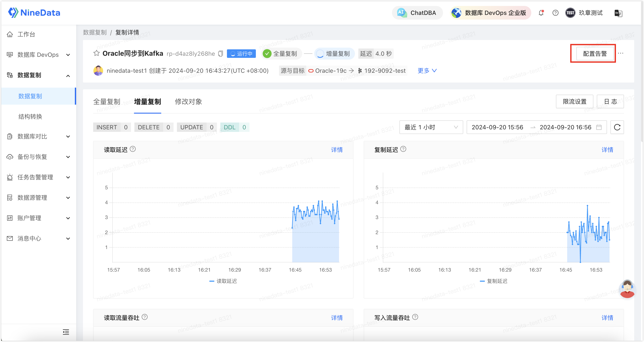Viewport: 644px width, 342px height.
Task: Open the 玖章测试 account avatar
Action: (x=570, y=13)
